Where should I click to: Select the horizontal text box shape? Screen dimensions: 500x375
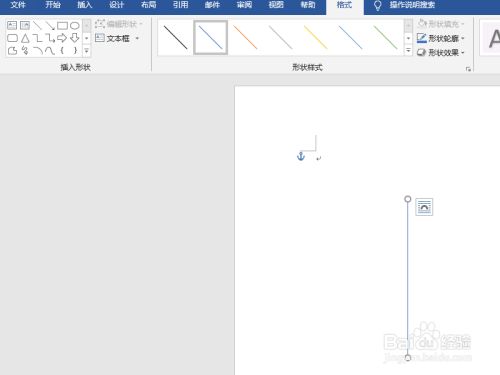12,25
